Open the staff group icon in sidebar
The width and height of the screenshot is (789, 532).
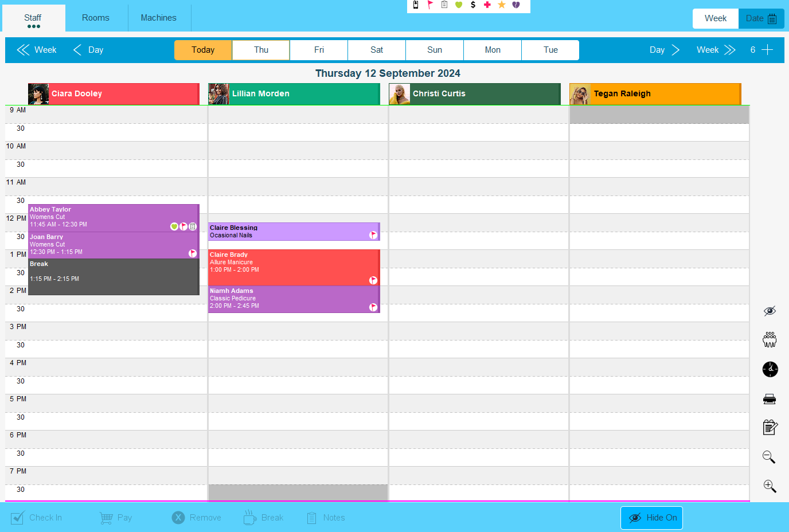(x=770, y=339)
